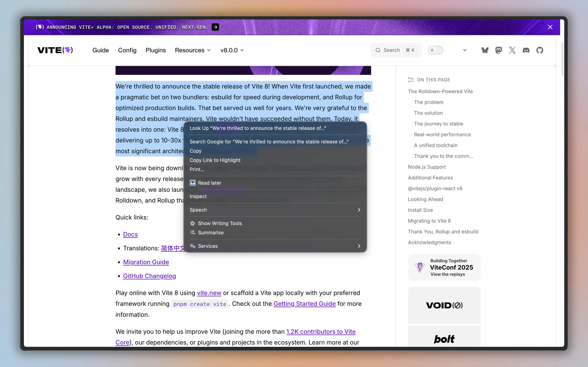Go to the Guide nav link

click(101, 50)
